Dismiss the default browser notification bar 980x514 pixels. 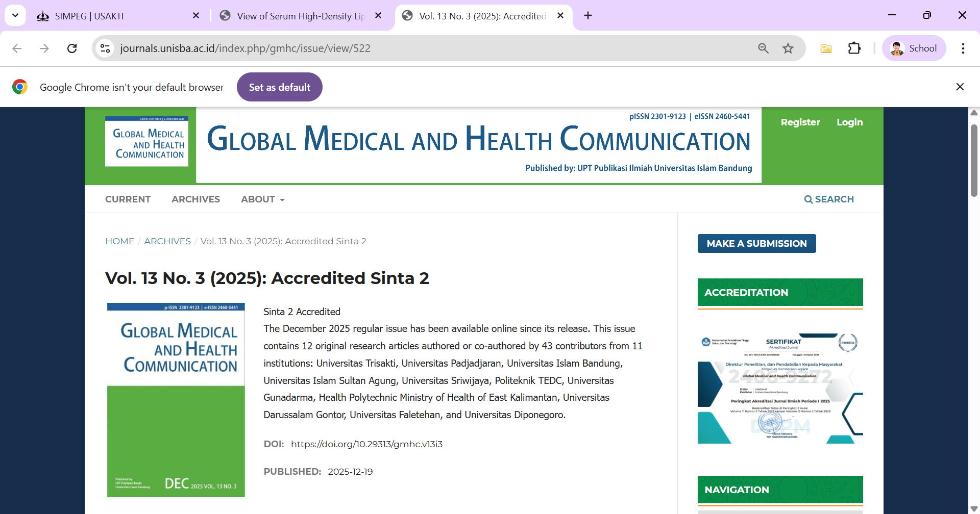pos(960,87)
